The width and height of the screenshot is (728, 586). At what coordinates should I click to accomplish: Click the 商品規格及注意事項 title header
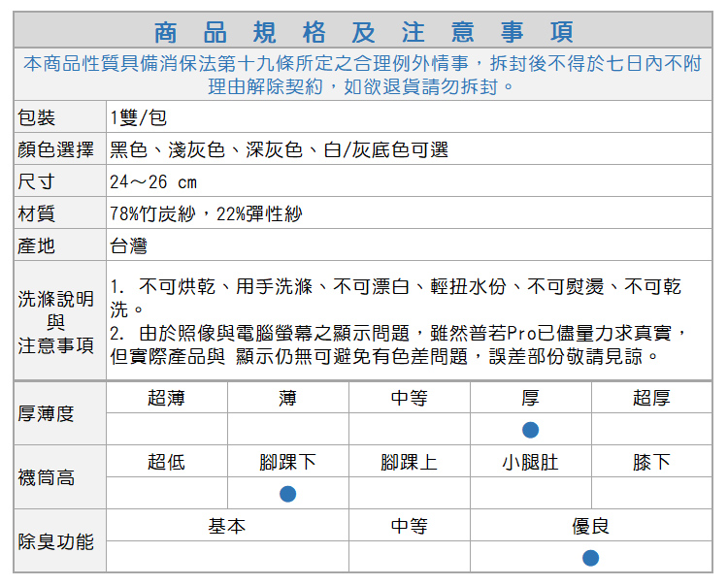point(364,31)
